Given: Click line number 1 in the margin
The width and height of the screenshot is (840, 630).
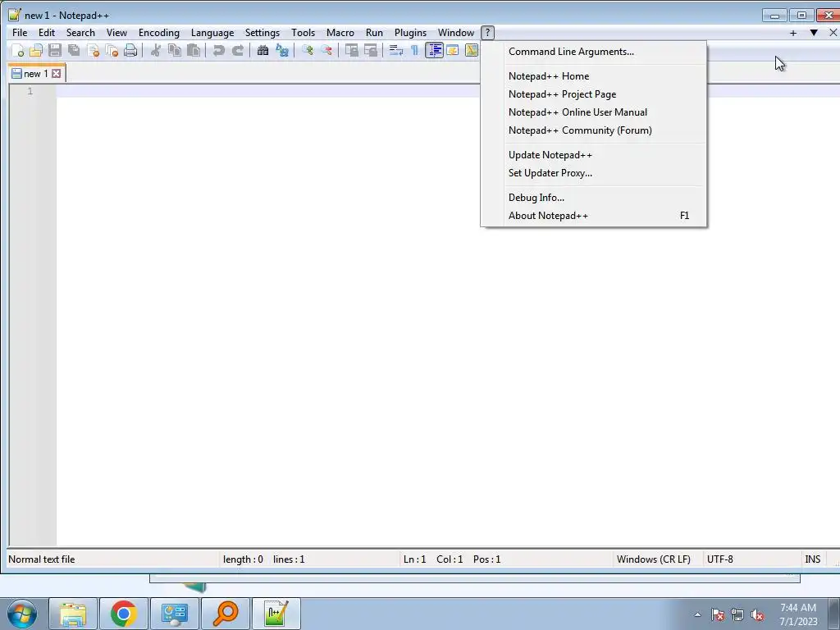Looking at the screenshot, I should pyautogui.click(x=30, y=91).
